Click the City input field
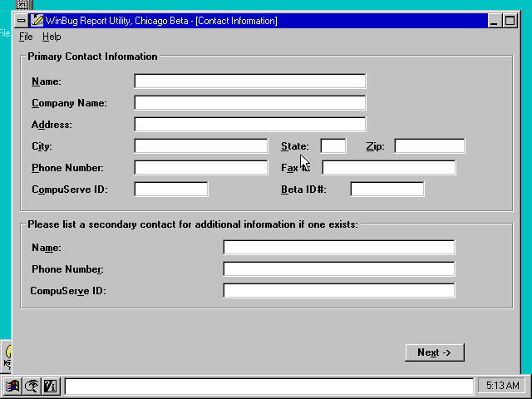Viewport: 532px width, 399px height. tap(201, 146)
